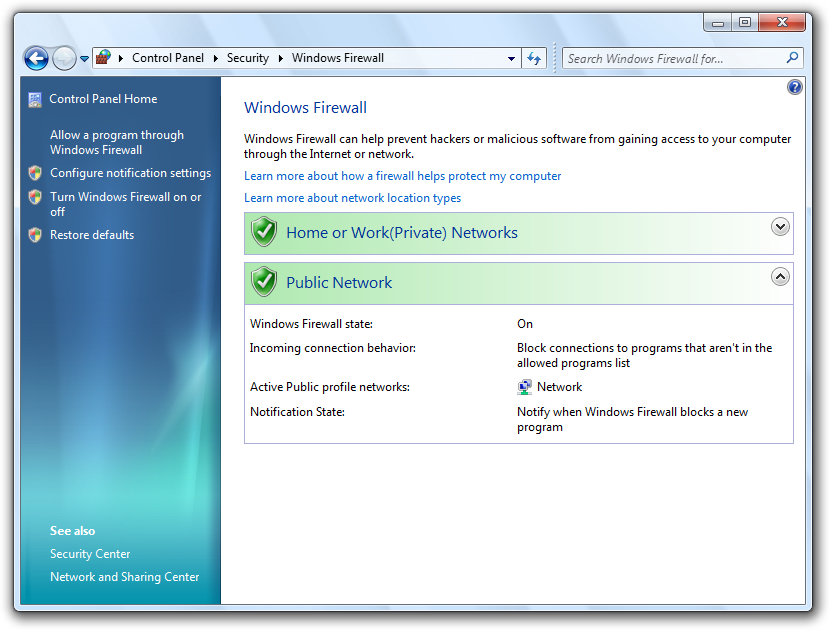This screenshot has height=632, width=832.
Task: Expand the Home or Work Networks section
Action: [779, 227]
